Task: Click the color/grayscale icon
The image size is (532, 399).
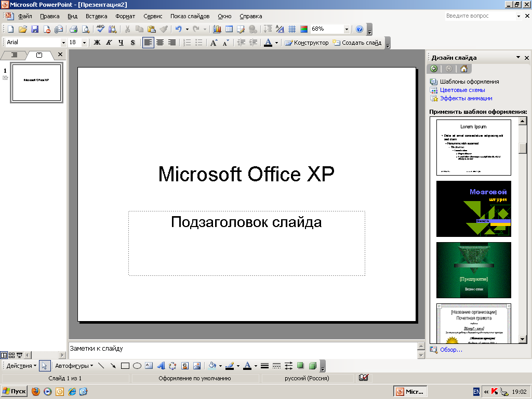Action: 304,30
